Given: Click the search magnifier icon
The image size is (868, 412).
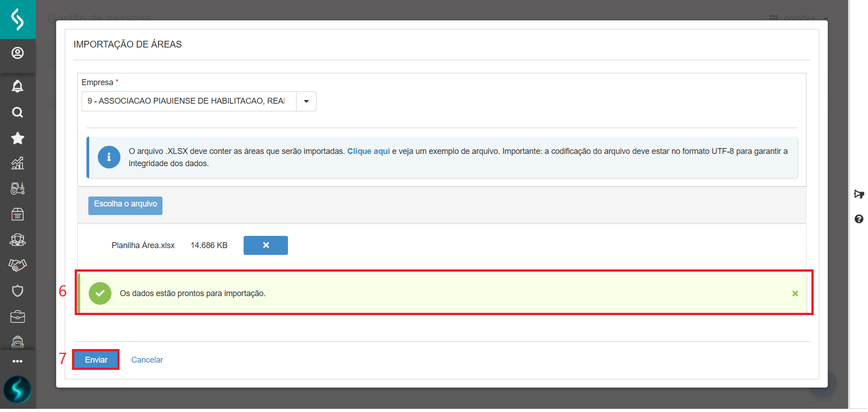Looking at the screenshot, I should tap(18, 112).
